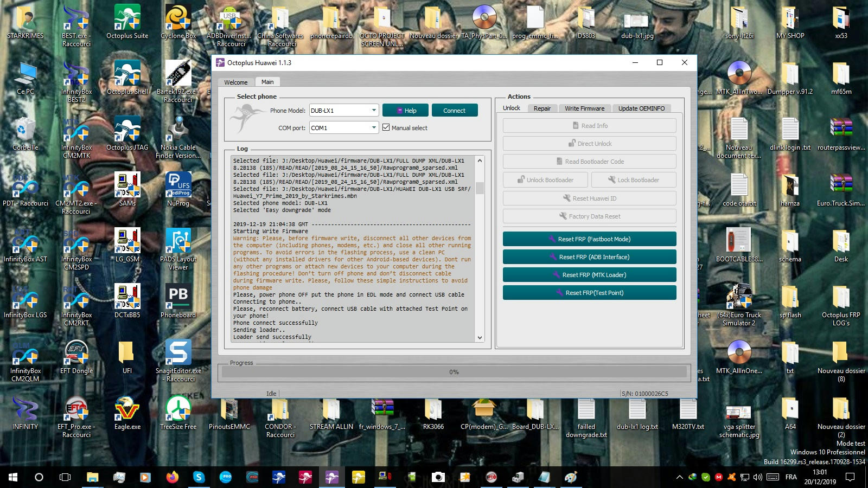Open the Octoplus Suite desktop shortcut
Image resolution: width=868 pixels, height=488 pixels.
tap(127, 22)
